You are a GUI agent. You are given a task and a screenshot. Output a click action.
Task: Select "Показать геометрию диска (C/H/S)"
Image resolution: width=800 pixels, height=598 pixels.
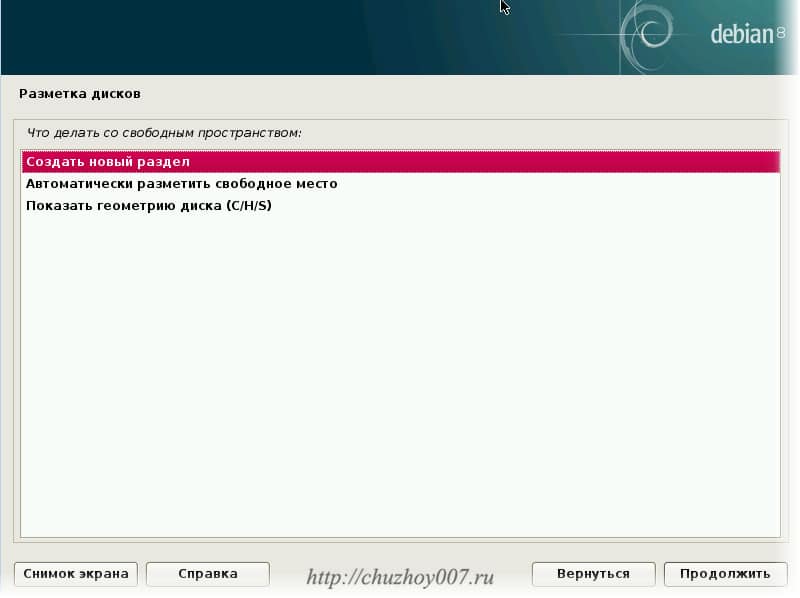tap(401, 206)
